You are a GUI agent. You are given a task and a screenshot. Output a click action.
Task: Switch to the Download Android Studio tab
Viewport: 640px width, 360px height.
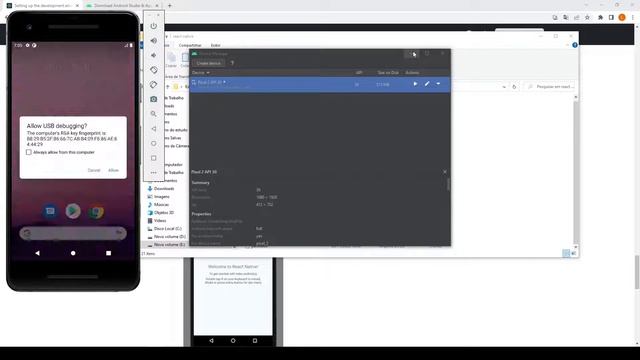pyautogui.click(x=122, y=6)
